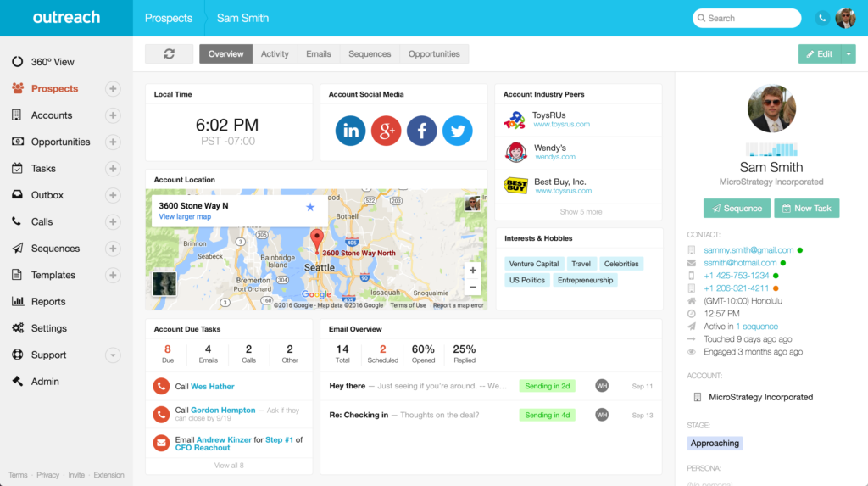Expand the Support menu arrow
The image size is (868, 486).
tap(113, 355)
